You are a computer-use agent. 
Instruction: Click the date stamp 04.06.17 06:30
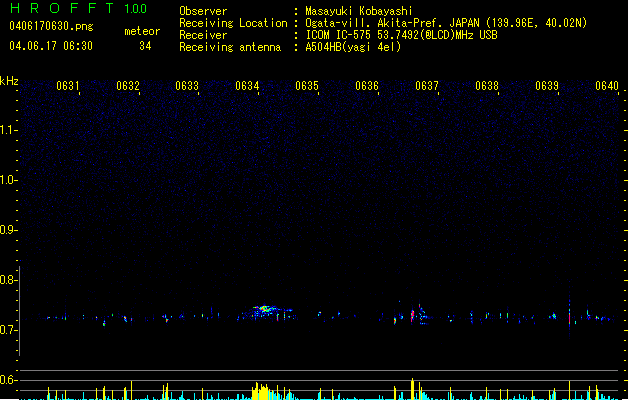click(x=51, y=46)
